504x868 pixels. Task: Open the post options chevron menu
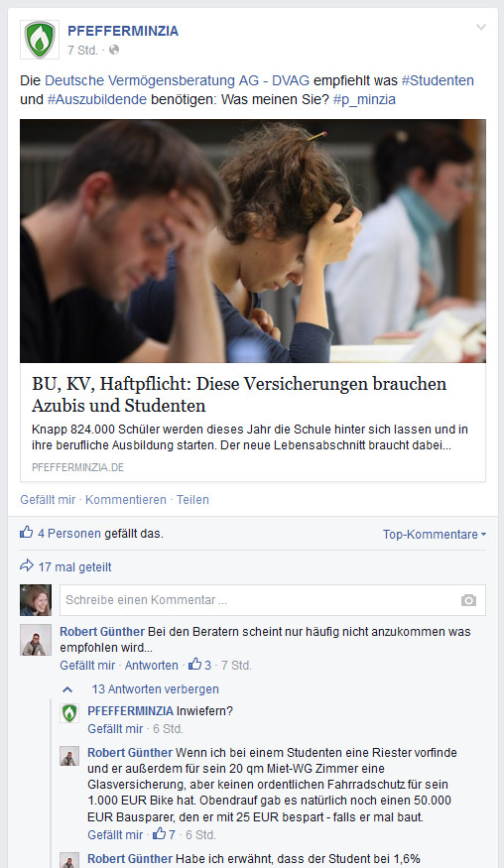(481, 27)
